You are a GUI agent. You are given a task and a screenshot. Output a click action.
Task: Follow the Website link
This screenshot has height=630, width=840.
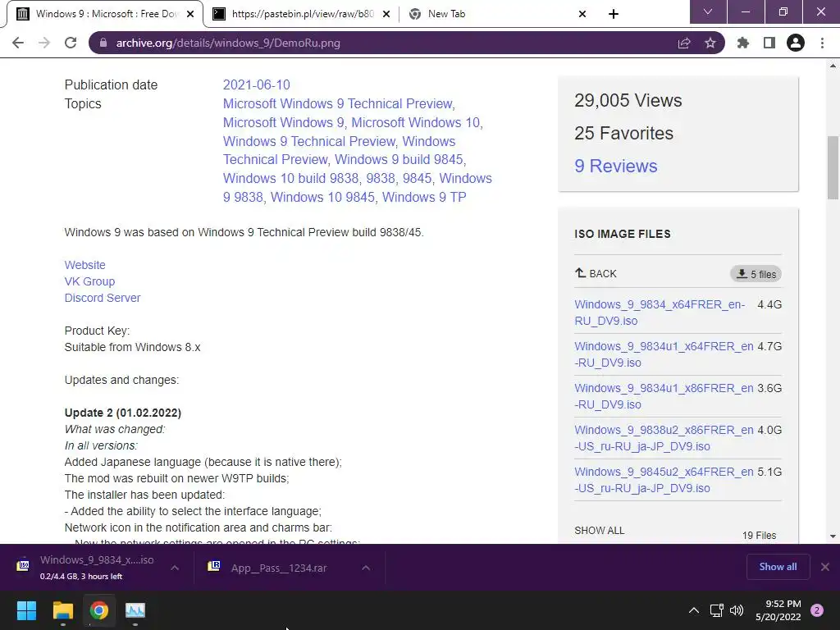coord(84,265)
